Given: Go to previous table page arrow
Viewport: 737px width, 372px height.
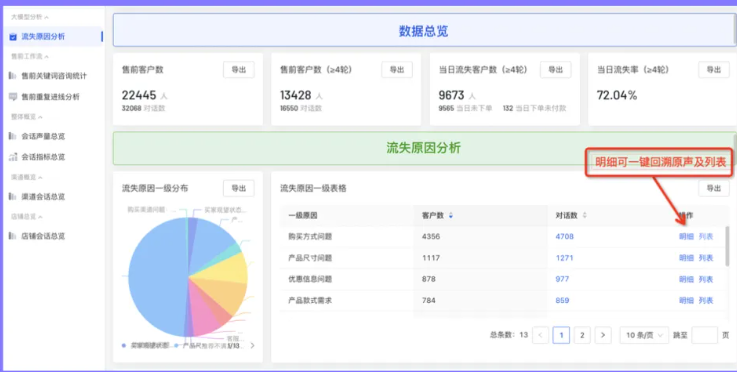Looking at the screenshot, I should click(x=541, y=335).
